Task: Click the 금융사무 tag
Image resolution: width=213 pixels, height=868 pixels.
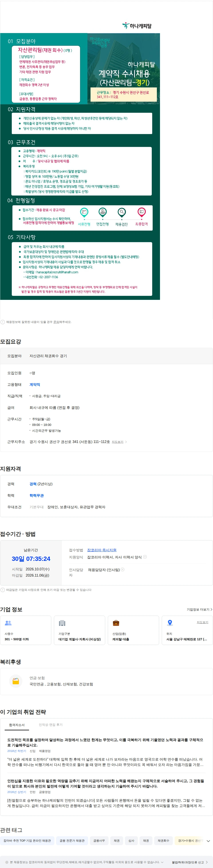Action: pos(99,841)
